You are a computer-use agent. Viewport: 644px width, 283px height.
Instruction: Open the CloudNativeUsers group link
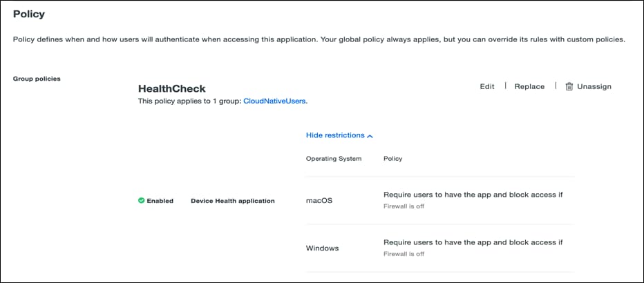pos(275,101)
